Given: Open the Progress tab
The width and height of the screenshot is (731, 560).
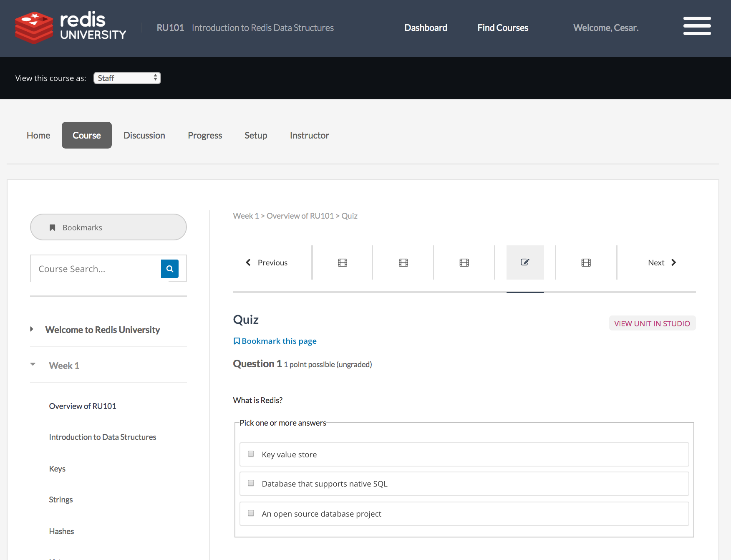Looking at the screenshot, I should point(205,135).
